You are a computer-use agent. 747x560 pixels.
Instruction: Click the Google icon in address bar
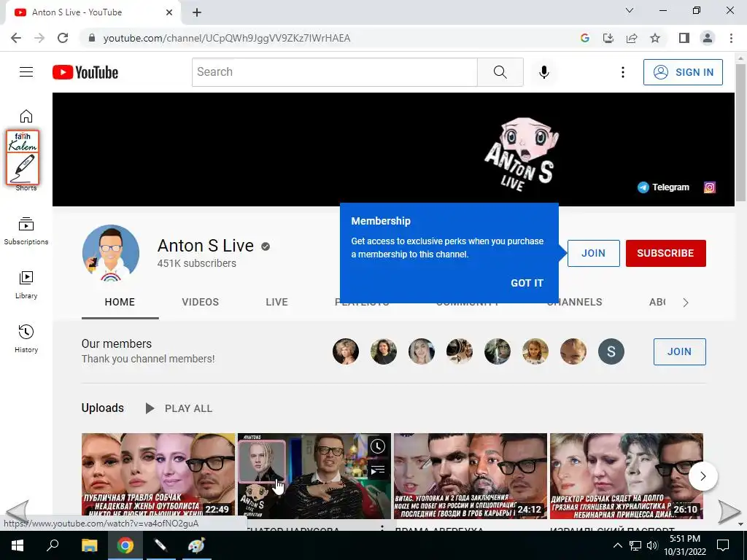585,38
